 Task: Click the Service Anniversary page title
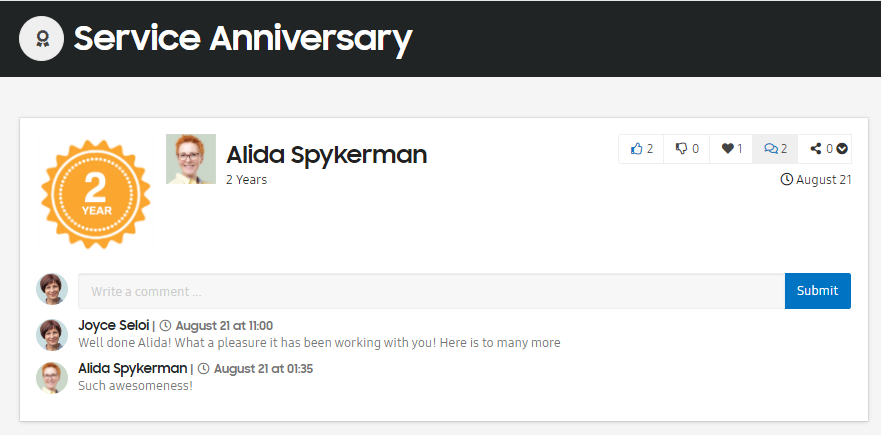[243, 38]
